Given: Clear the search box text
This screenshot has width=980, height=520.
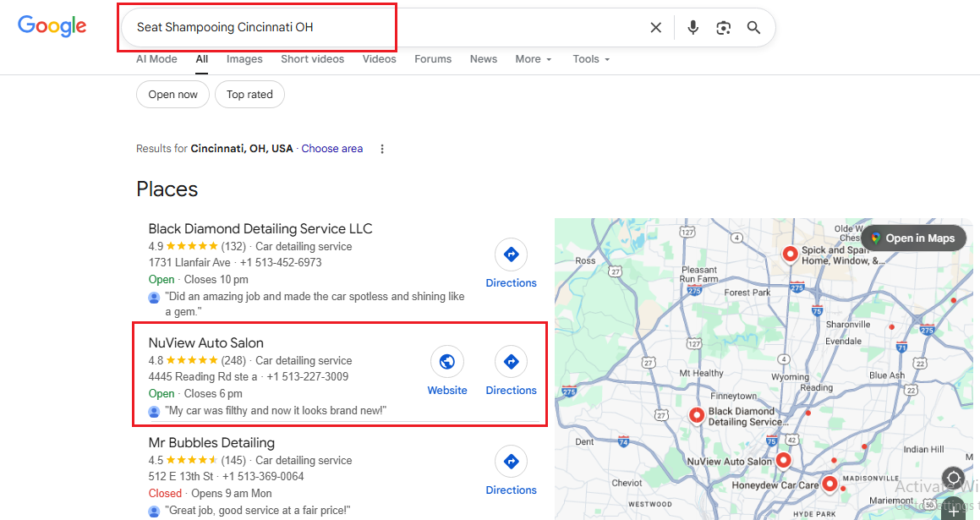Looking at the screenshot, I should (x=655, y=28).
